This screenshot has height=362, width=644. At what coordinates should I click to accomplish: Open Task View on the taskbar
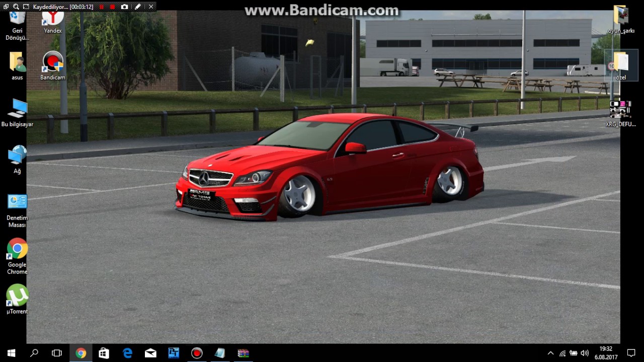click(x=57, y=353)
